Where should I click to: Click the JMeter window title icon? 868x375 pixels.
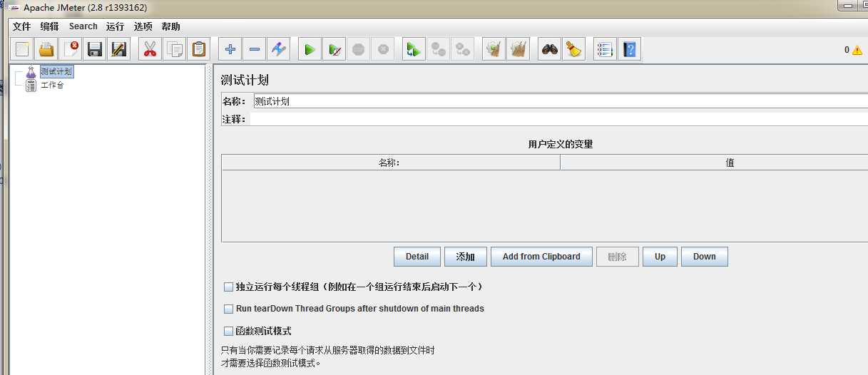(x=14, y=7)
